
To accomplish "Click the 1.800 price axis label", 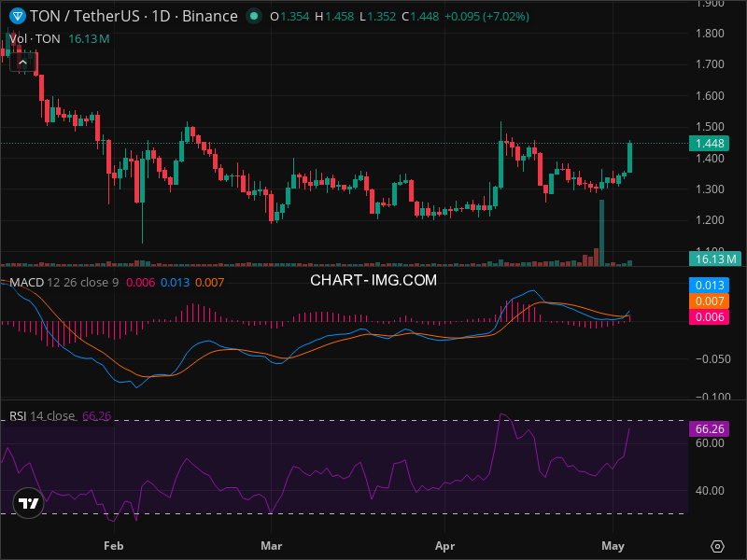I will pos(710,34).
